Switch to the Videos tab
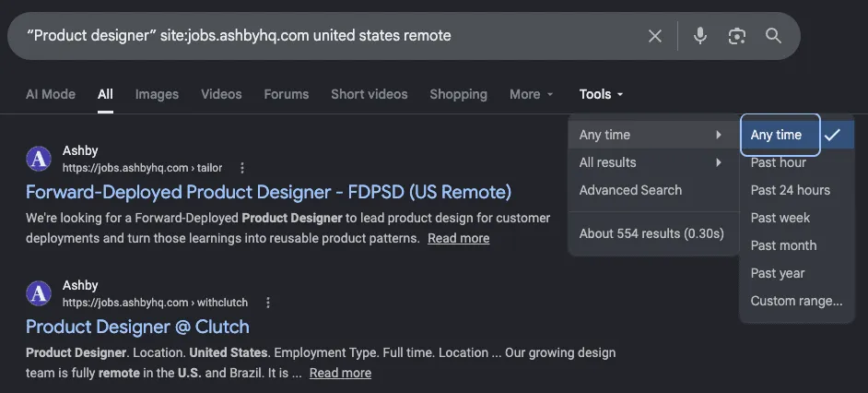868x393 pixels. 221,94
